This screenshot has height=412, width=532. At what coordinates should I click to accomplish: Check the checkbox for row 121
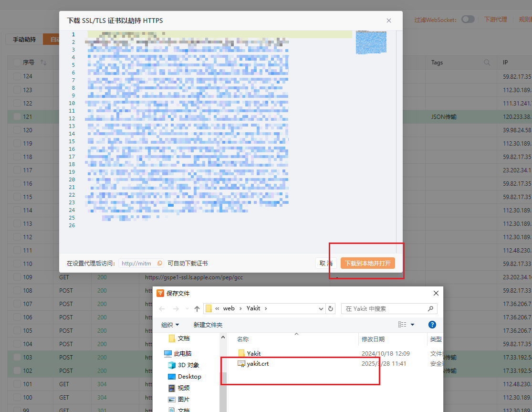click(x=17, y=117)
